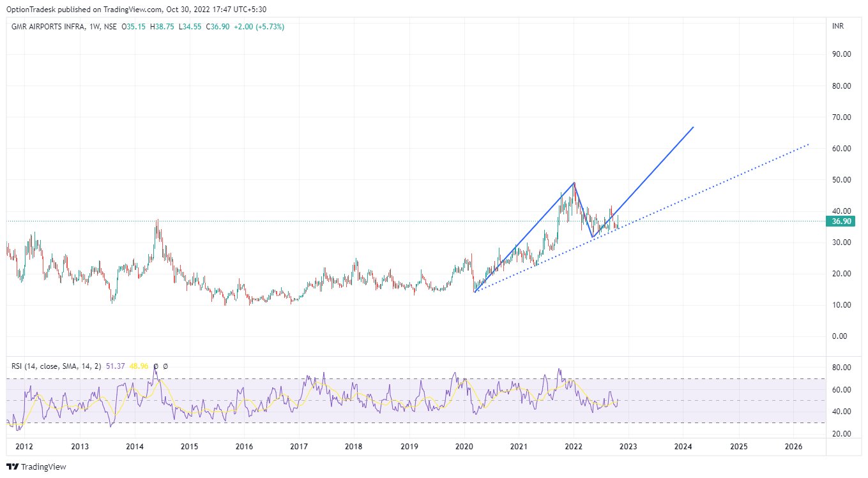Click the 2021 year label on time axis
The width and height of the screenshot is (868, 478).
[x=519, y=447]
